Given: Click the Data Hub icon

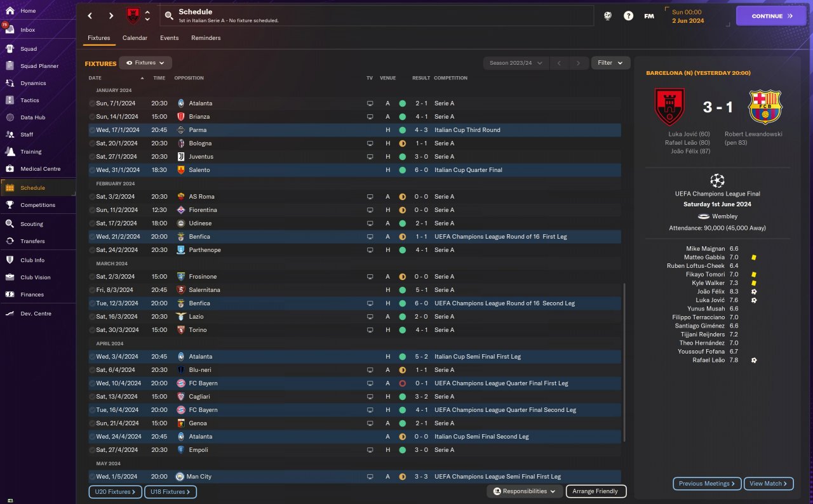Looking at the screenshot, I should click(10, 117).
